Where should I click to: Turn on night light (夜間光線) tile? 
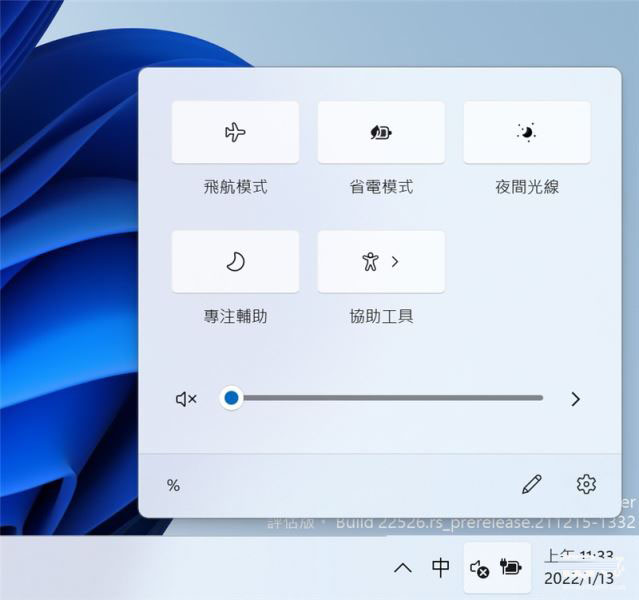(x=526, y=132)
